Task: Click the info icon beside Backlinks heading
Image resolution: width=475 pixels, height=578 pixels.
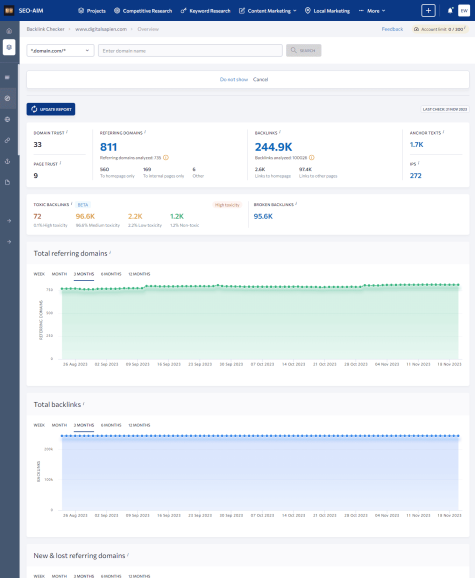Action: click(x=280, y=132)
